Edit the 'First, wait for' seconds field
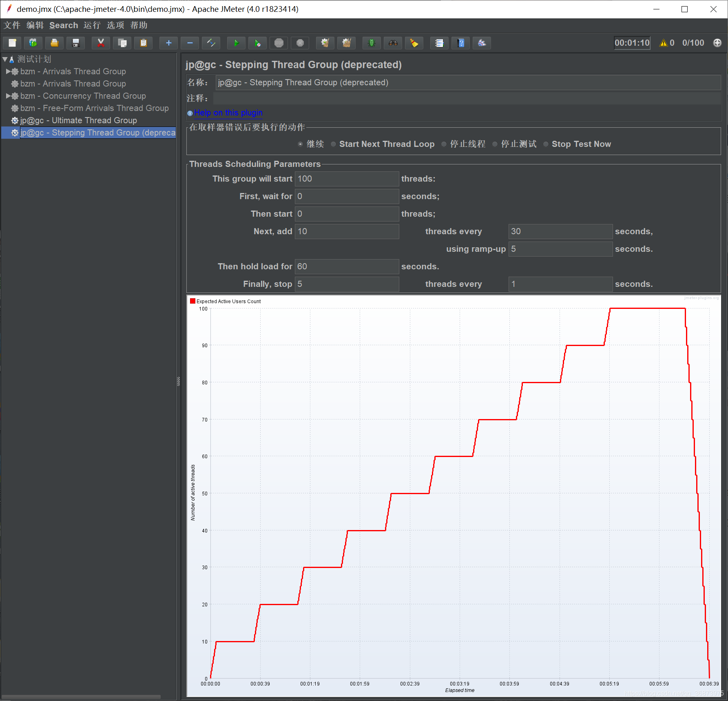This screenshot has width=728, height=701. (x=347, y=196)
